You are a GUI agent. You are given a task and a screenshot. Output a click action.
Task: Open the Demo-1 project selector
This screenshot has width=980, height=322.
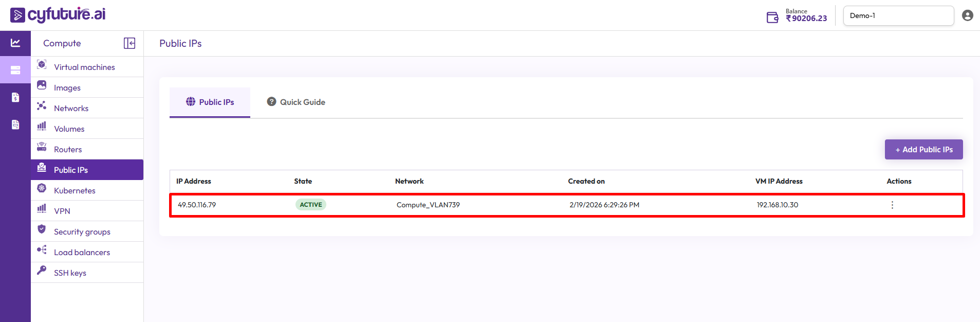[898, 15]
